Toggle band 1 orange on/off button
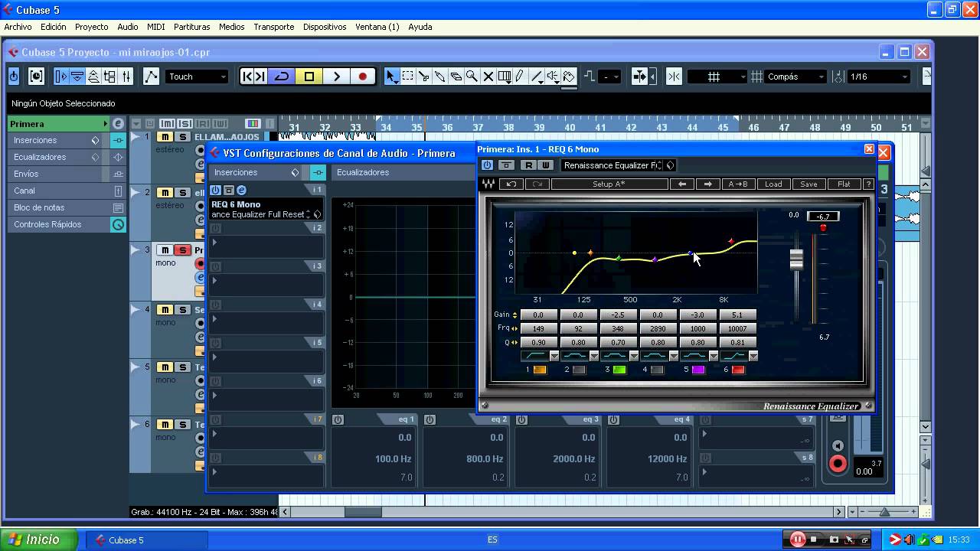980x551 pixels. coord(540,370)
